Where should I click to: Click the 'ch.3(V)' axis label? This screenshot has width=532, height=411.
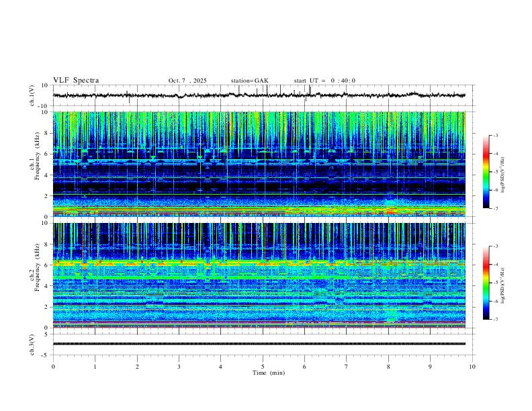point(32,345)
